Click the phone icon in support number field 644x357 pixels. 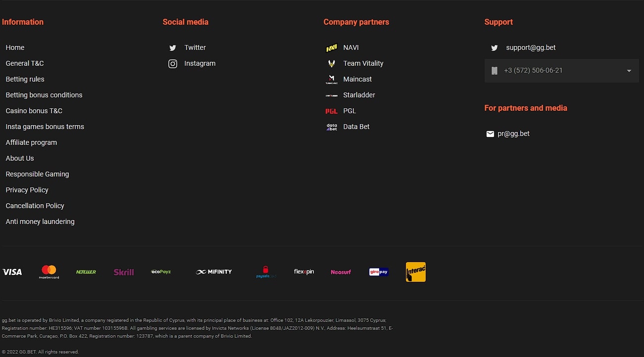(494, 71)
